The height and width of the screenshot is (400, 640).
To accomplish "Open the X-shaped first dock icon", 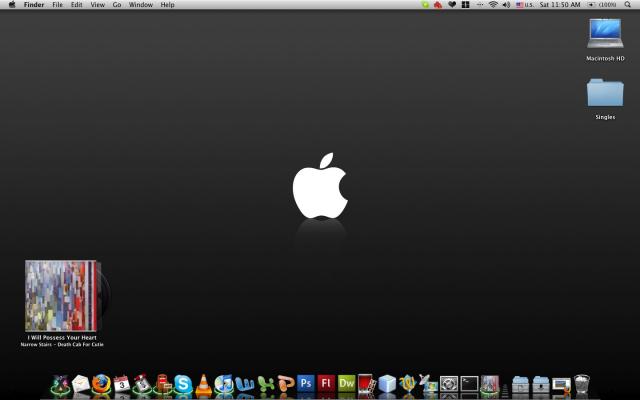I will point(60,384).
